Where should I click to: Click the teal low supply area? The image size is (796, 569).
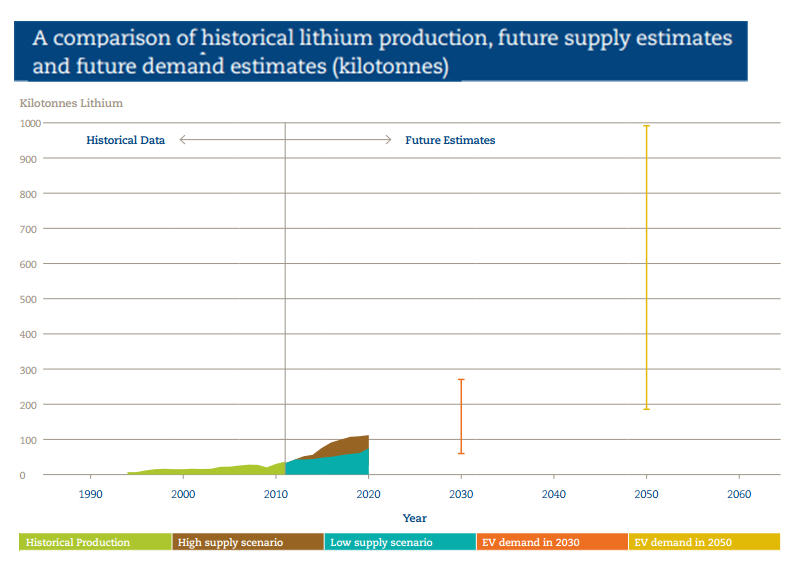pos(330,465)
